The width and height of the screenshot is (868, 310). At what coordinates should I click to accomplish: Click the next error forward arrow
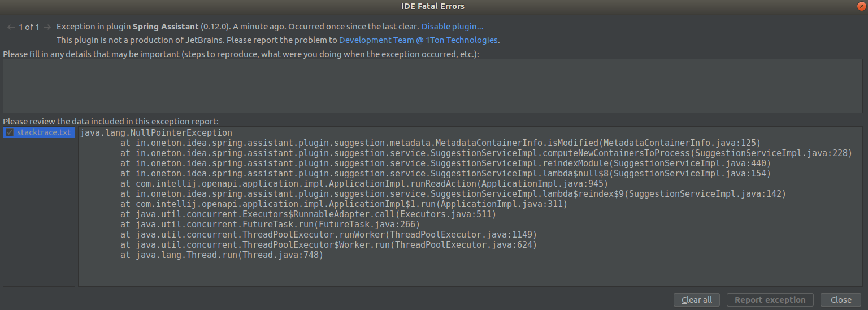(47, 27)
